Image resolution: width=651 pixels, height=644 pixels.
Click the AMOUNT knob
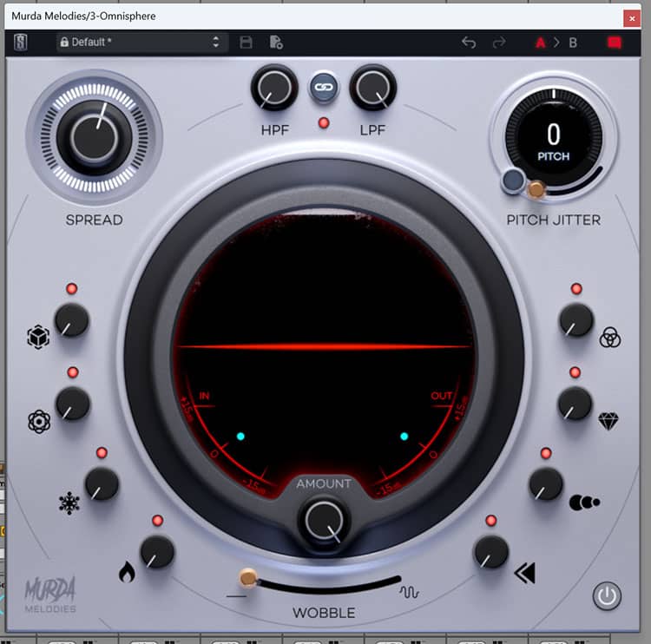coord(325,521)
